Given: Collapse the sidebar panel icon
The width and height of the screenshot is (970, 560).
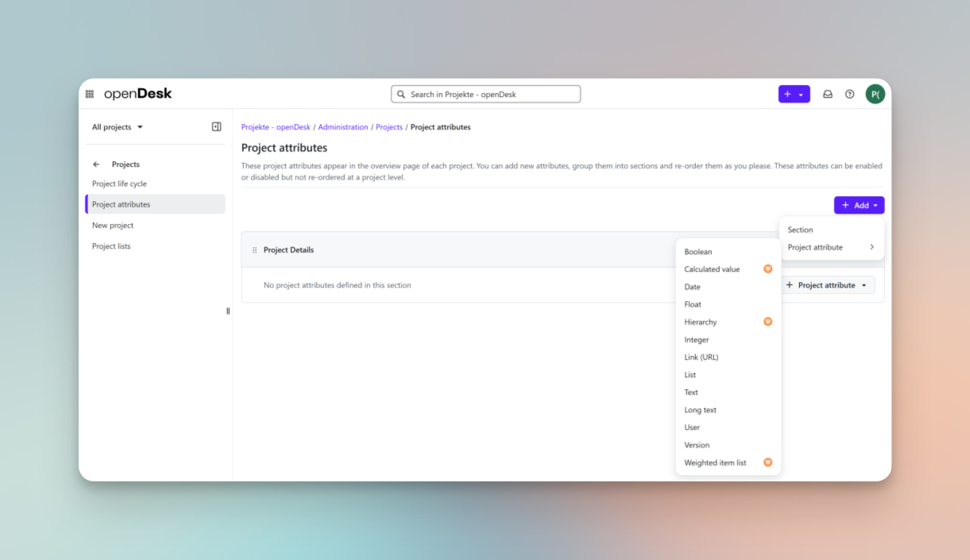Looking at the screenshot, I should coord(216,126).
